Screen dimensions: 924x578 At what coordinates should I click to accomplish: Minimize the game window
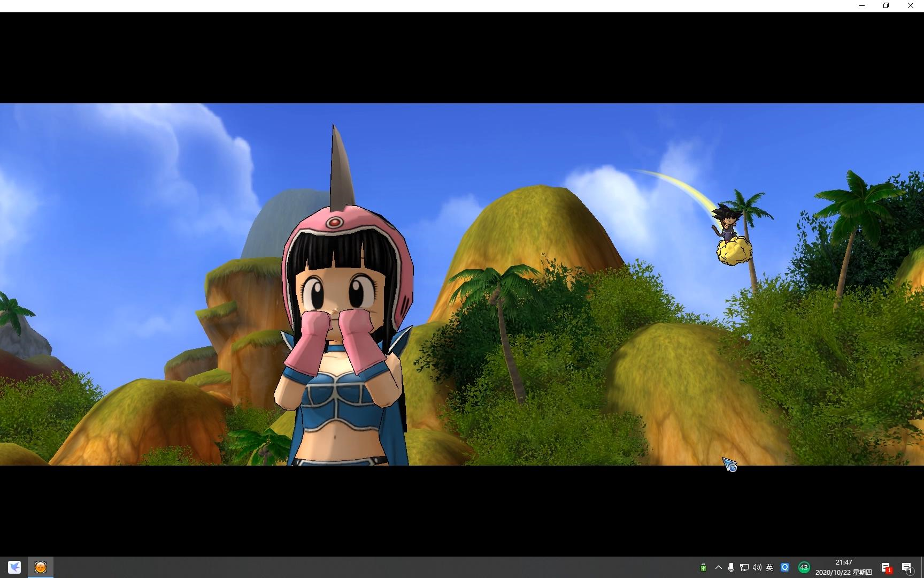click(x=861, y=6)
